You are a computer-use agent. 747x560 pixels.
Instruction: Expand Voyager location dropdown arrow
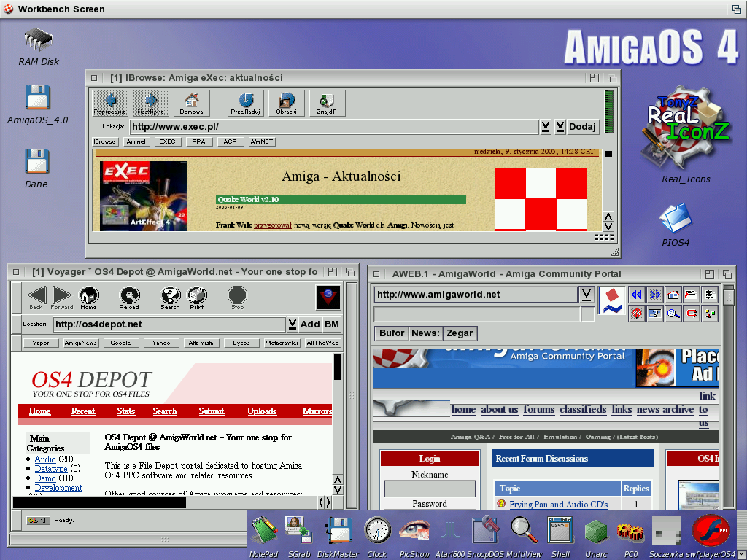point(292,324)
